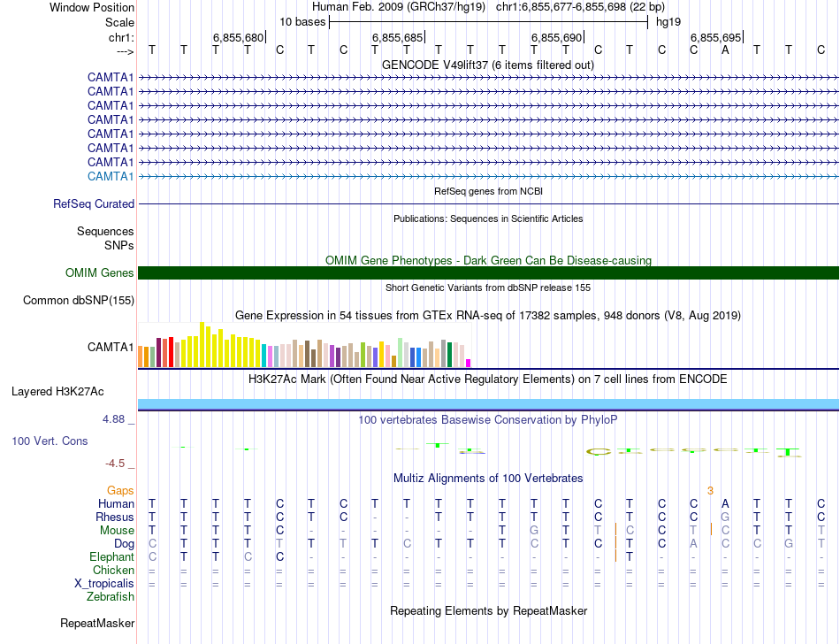This screenshot has width=840, height=644.
Task: Open the RepeatMasker track label
Action: [97, 624]
